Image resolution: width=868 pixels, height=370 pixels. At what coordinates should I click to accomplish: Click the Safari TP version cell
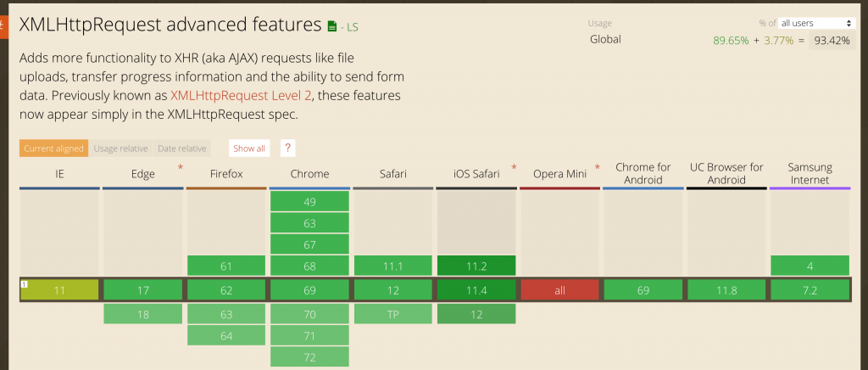coord(392,312)
